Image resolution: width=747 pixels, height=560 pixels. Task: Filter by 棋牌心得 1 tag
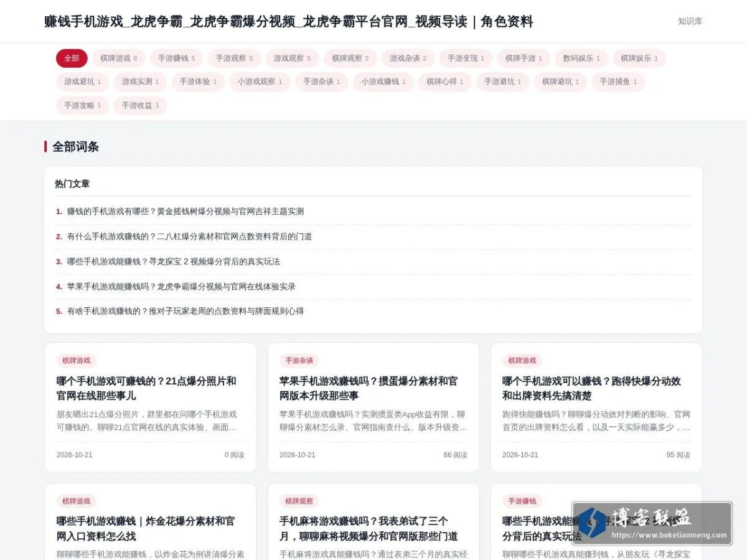(x=444, y=82)
